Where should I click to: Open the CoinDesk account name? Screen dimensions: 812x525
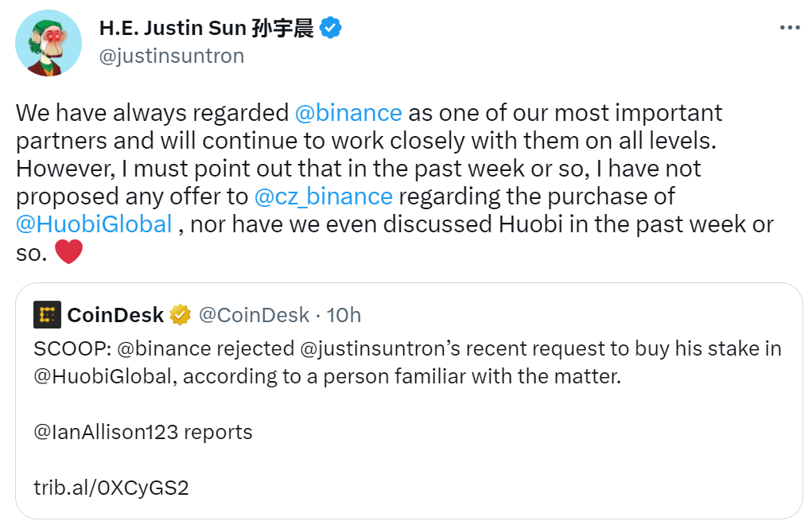(115, 315)
